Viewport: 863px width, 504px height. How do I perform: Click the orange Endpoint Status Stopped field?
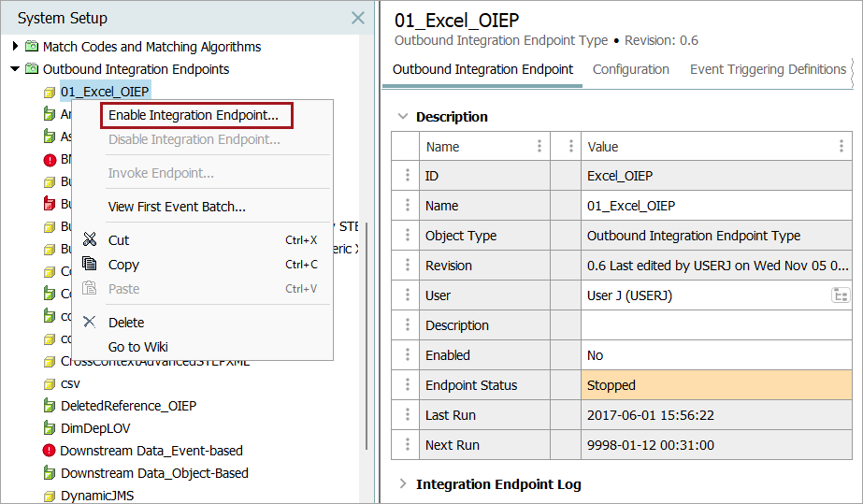point(715,385)
